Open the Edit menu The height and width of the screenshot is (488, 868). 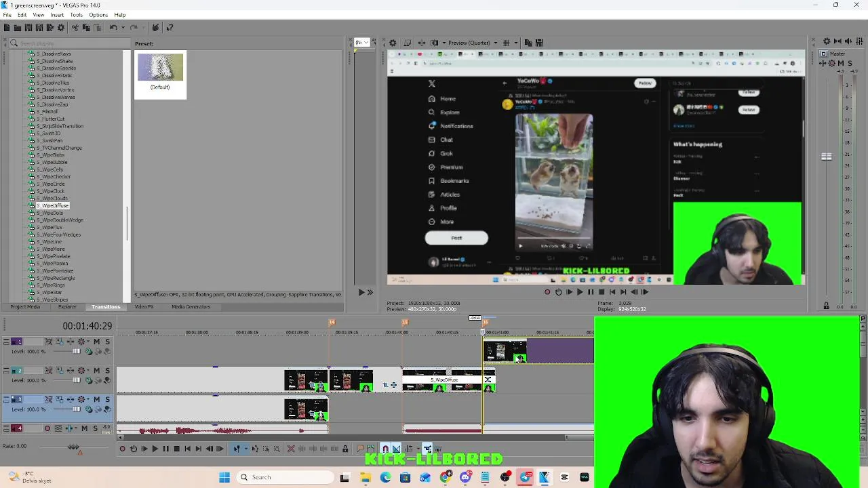22,15
